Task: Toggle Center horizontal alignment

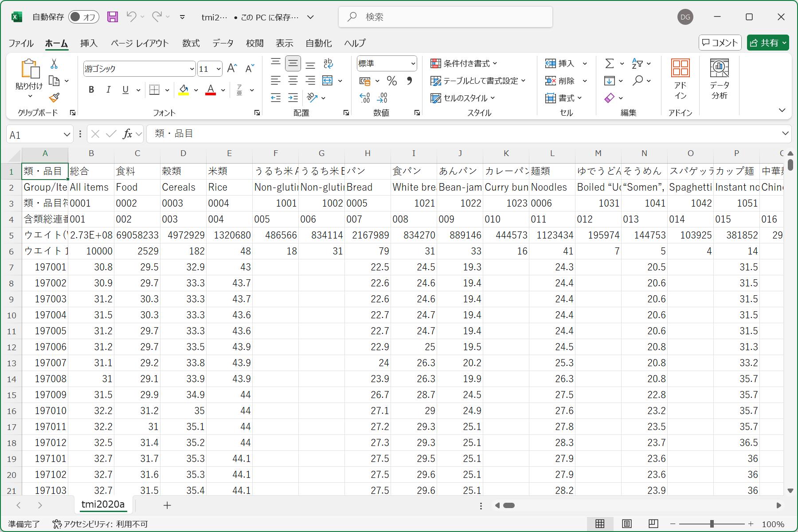Action: tap(293, 81)
